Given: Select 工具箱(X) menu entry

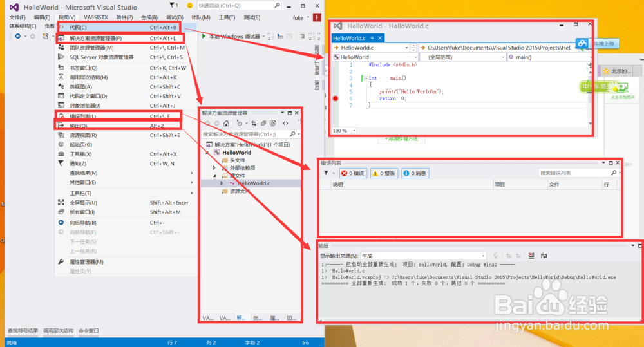Looking at the screenshot, I should click(x=126, y=154).
